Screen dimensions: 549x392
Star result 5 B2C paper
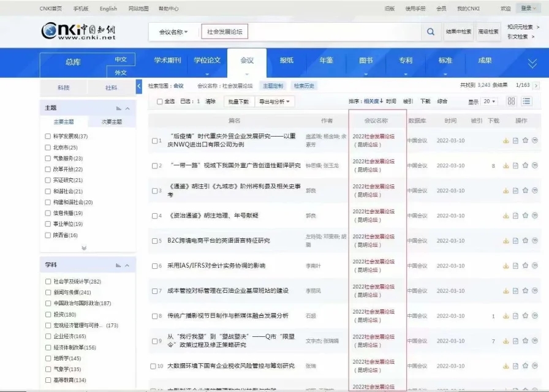[525, 241]
